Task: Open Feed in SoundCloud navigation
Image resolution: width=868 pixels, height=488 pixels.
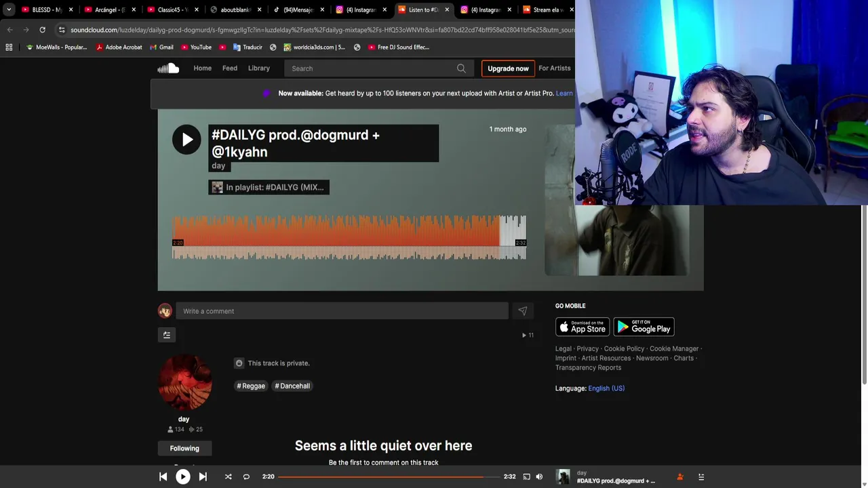Action: tap(230, 68)
